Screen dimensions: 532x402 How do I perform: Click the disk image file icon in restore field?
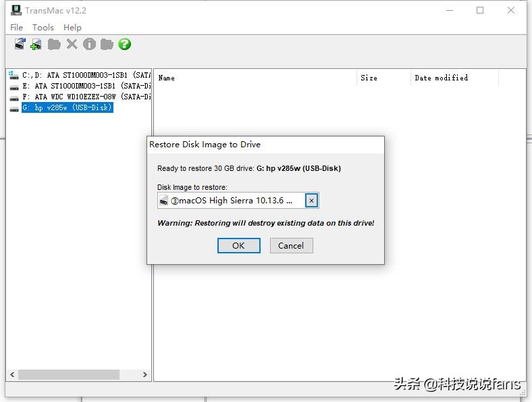pyautogui.click(x=164, y=200)
